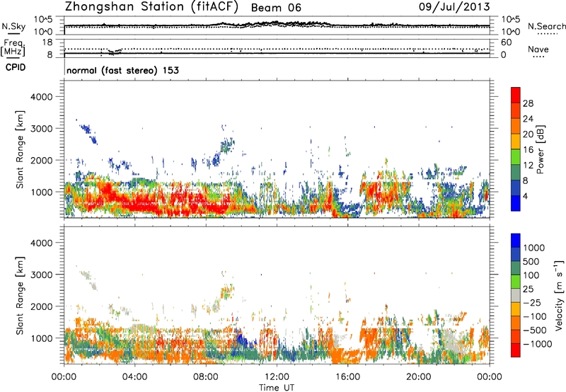Click the '60' Nave axis tick
Image resolution: width=566 pixels, height=392 pixels.
[x=506, y=42]
